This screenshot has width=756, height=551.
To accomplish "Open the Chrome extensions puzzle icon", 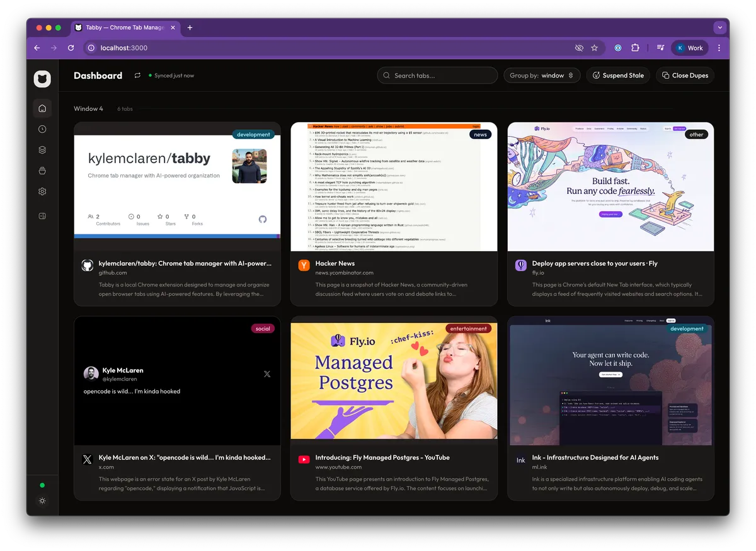I will 635,48.
